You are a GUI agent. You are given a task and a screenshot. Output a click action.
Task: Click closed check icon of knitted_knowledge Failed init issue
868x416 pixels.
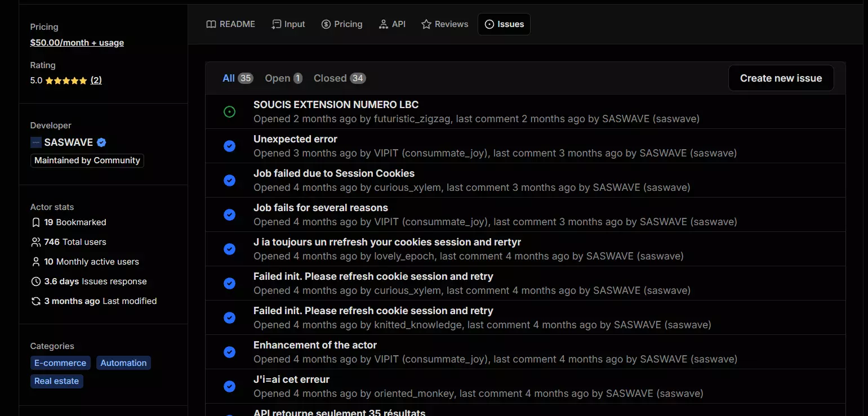(229, 318)
